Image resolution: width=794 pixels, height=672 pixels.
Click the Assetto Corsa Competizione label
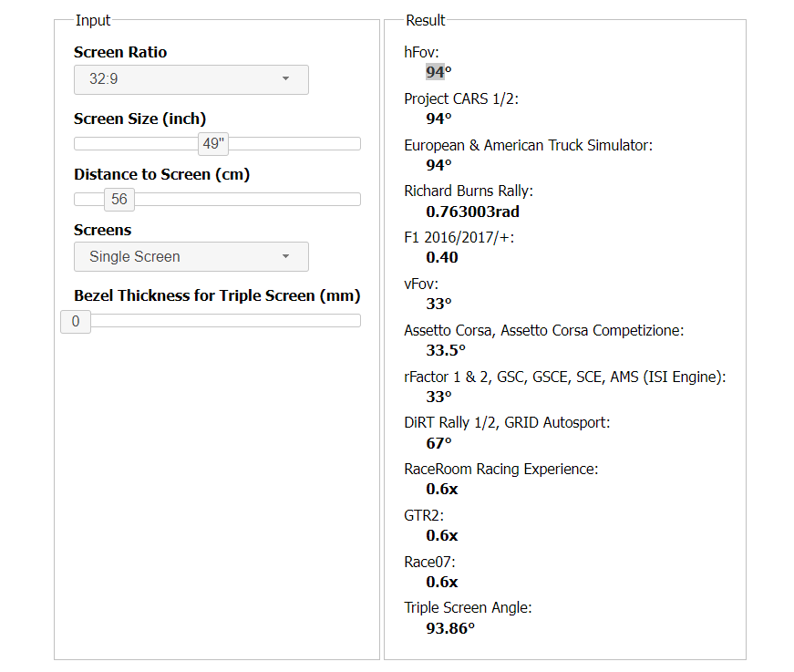pos(544,331)
